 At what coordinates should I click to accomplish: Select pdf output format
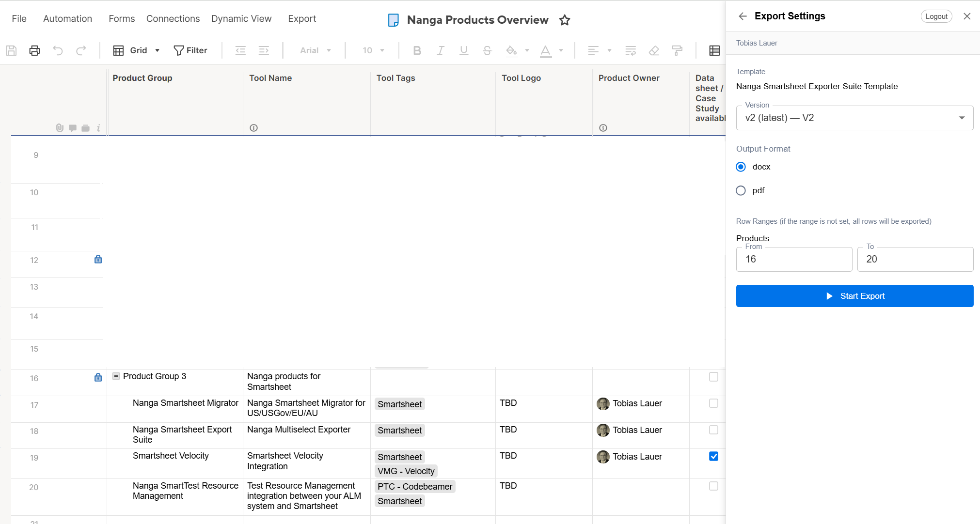(x=741, y=190)
